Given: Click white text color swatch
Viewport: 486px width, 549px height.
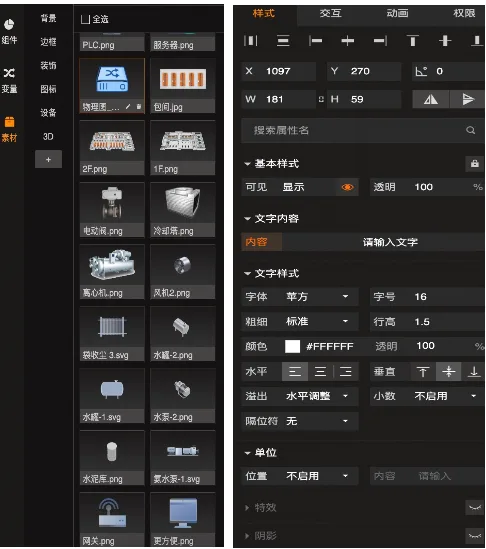Looking at the screenshot, I should tap(292, 347).
